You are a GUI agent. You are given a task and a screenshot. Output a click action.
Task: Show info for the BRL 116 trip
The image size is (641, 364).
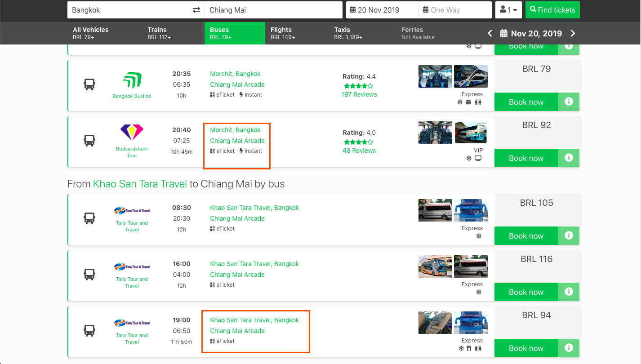pos(569,292)
